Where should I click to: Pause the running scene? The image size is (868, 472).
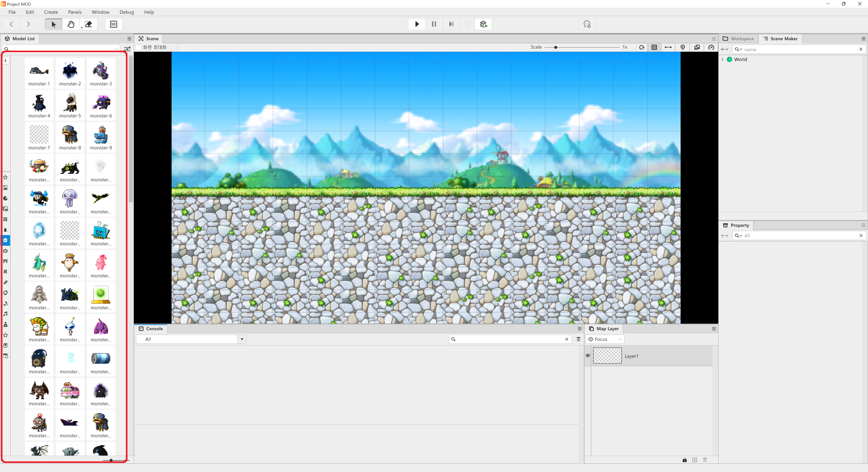tap(434, 24)
